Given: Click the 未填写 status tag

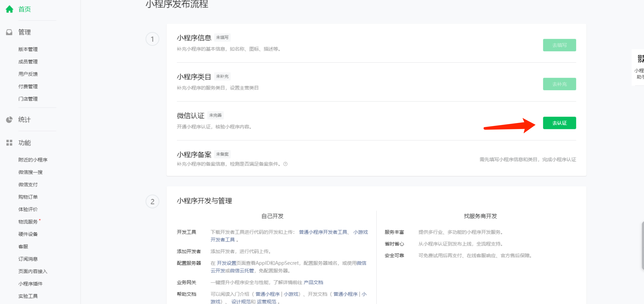Looking at the screenshot, I should 222,37.
